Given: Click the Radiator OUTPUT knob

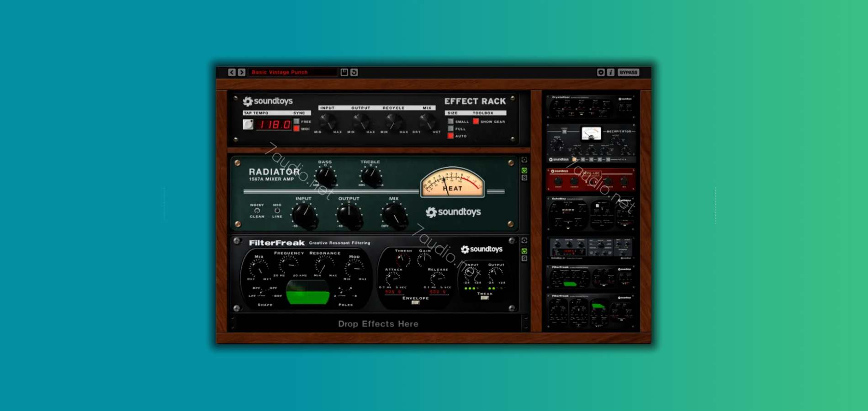Looking at the screenshot, I should [x=349, y=215].
